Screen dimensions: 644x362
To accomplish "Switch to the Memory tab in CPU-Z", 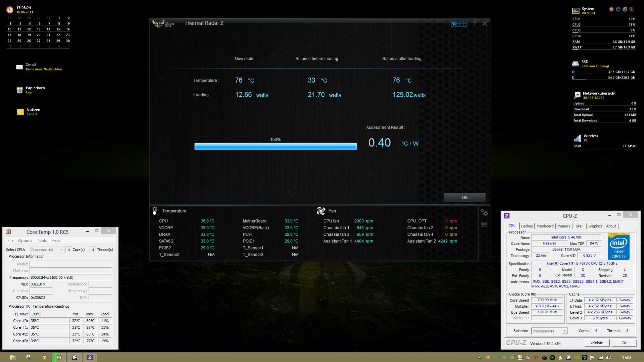I will (x=563, y=226).
